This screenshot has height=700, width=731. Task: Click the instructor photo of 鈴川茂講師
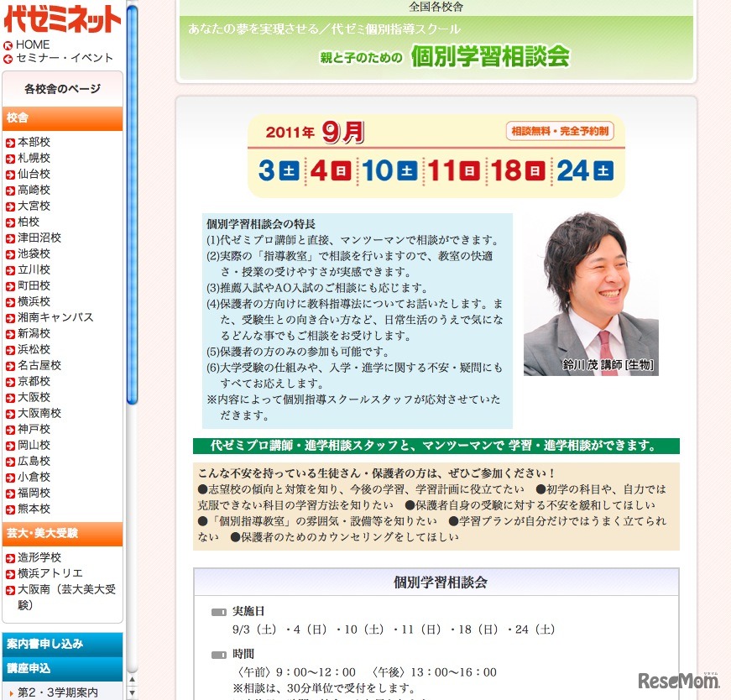[591, 295]
